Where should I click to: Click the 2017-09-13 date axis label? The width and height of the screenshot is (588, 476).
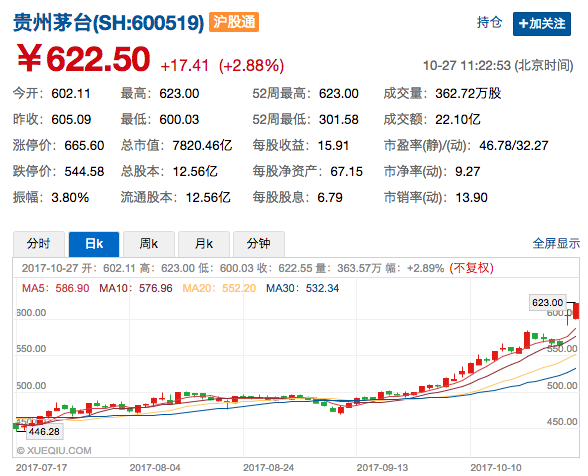pyautogui.click(x=382, y=468)
